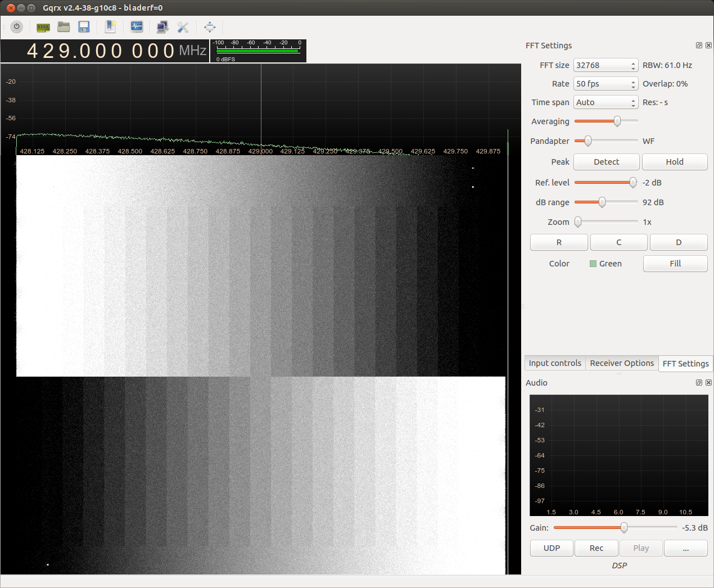The height and width of the screenshot is (588, 714).
Task: Select the Receiver Options tab
Action: pyautogui.click(x=622, y=363)
